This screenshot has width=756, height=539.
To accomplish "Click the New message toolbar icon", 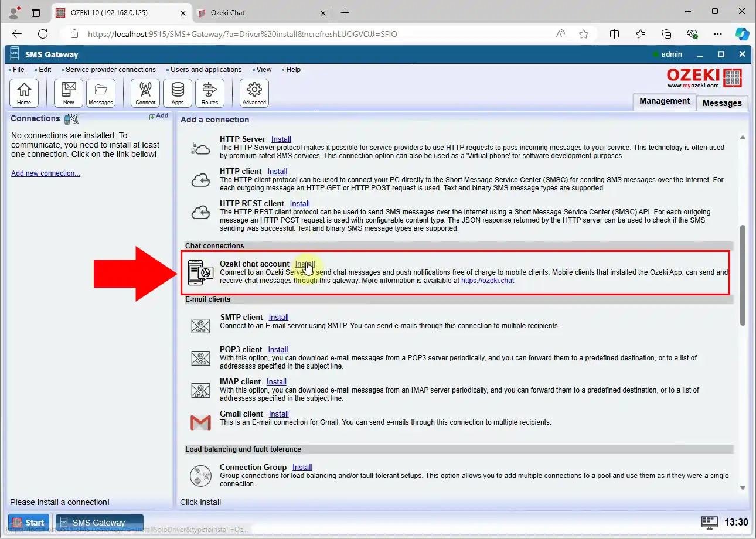I will coord(69,93).
